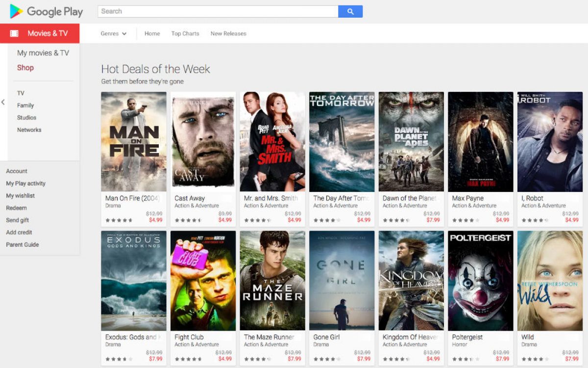Open the Poltergeist movie thumbnail
Screen dimensions: 588x368
(x=480, y=281)
